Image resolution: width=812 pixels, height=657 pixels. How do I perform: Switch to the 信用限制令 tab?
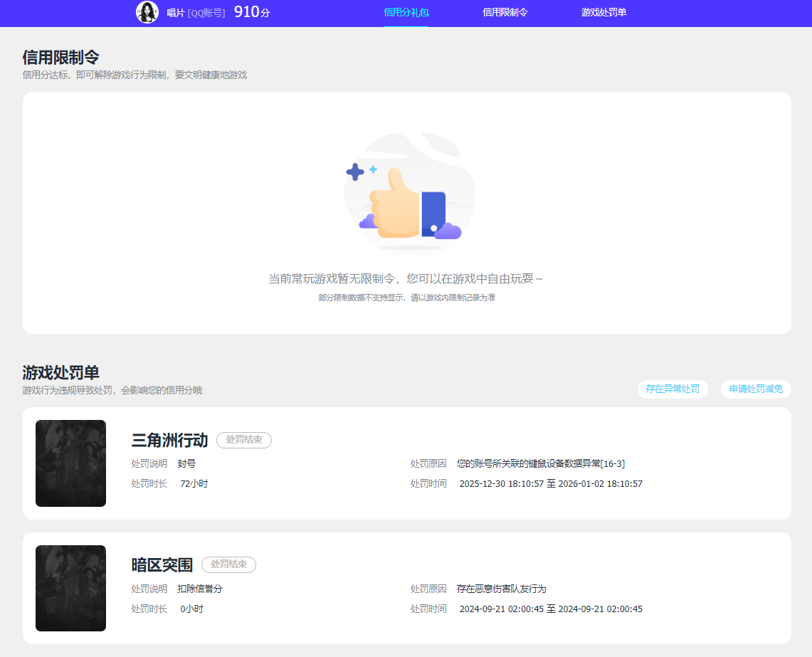pyautogui.click(x=505, y=12)
